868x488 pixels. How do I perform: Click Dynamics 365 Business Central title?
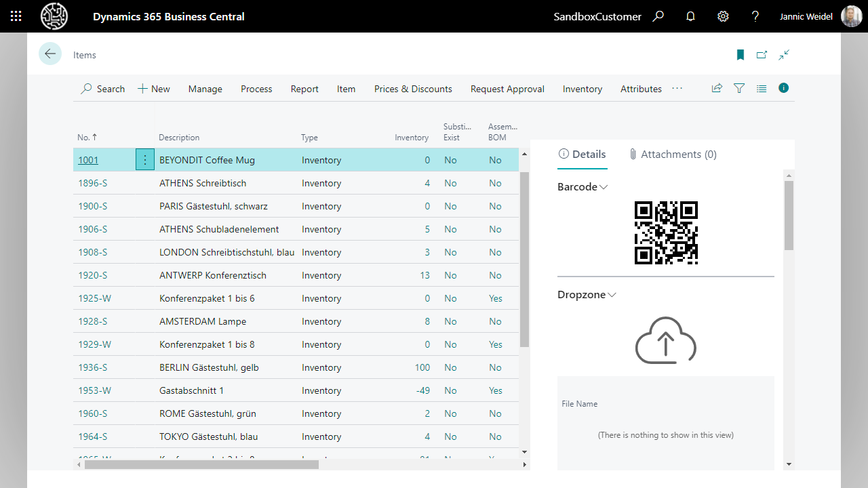pyautogui.click(x=169, y=16)
